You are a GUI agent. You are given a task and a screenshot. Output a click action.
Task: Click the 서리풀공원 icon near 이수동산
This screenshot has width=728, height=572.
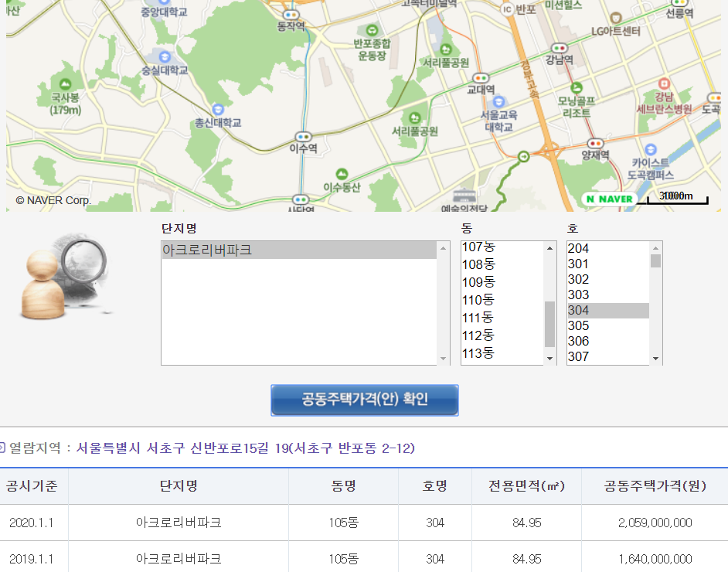click(414, 118)
